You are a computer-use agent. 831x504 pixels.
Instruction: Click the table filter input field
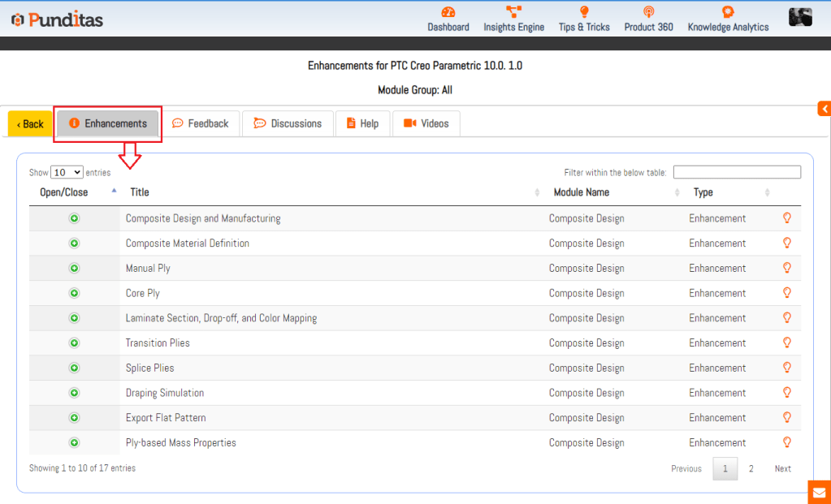(737, 172)
